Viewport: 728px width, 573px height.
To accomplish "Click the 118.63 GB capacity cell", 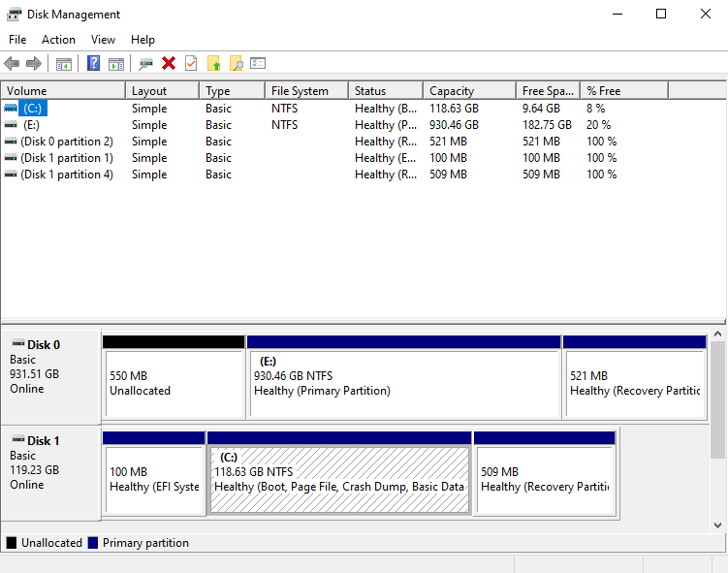I will pos(454,109).
